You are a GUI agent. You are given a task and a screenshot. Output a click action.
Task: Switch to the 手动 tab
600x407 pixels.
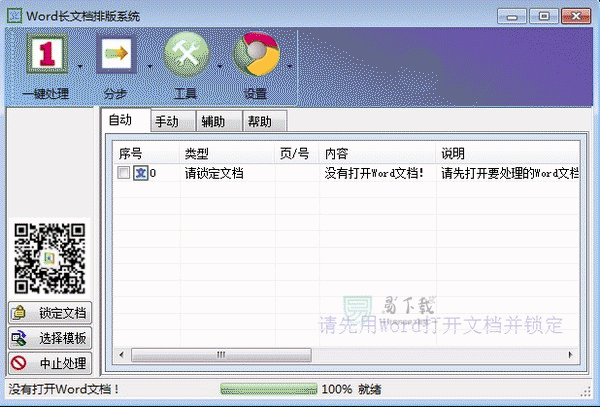tap(173, 122)
